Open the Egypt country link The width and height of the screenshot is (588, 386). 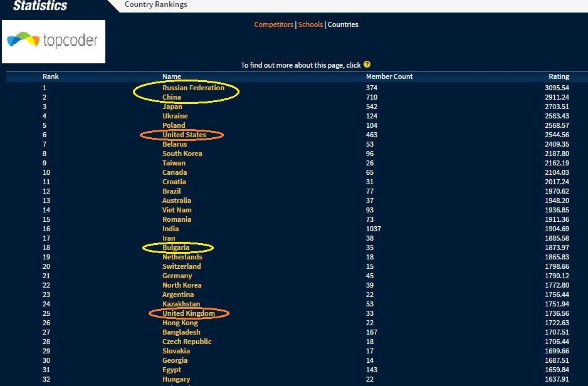tap(172, 370)
